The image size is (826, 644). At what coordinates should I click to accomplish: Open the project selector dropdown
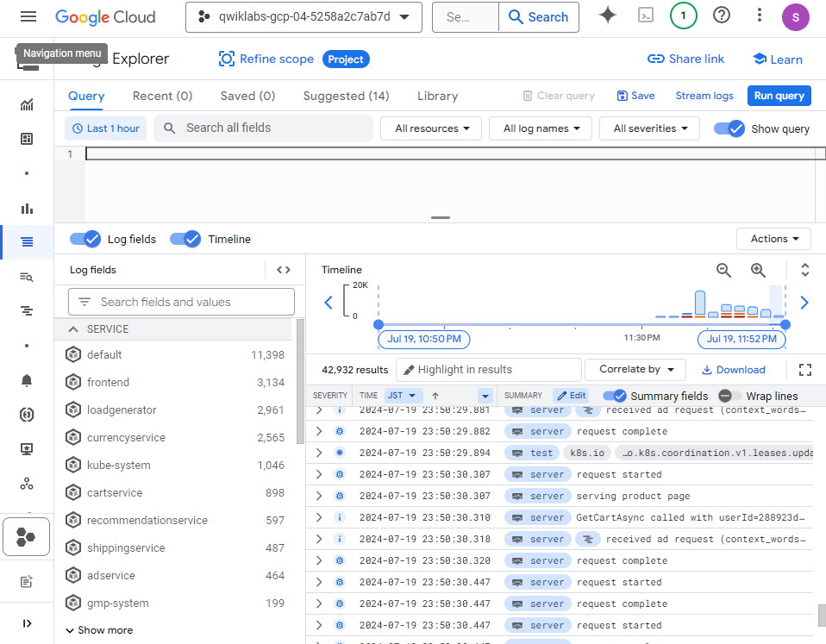click(x=304, y=17)
